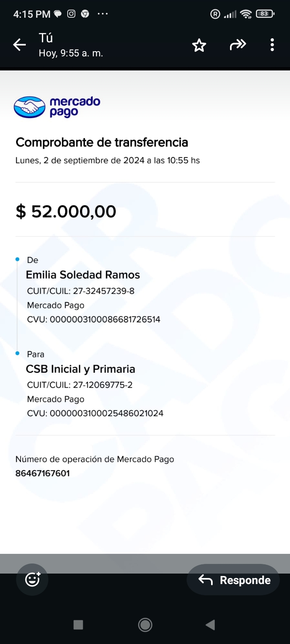The height and width of the screenshot is (644, 290).
Task: Tap the back arrow
Action: [19, 45]
